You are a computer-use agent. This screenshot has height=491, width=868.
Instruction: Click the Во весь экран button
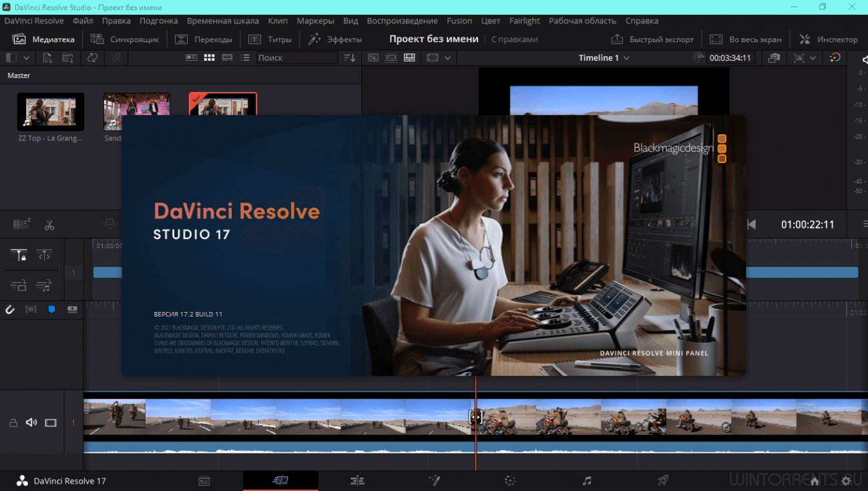coord(745,39)
